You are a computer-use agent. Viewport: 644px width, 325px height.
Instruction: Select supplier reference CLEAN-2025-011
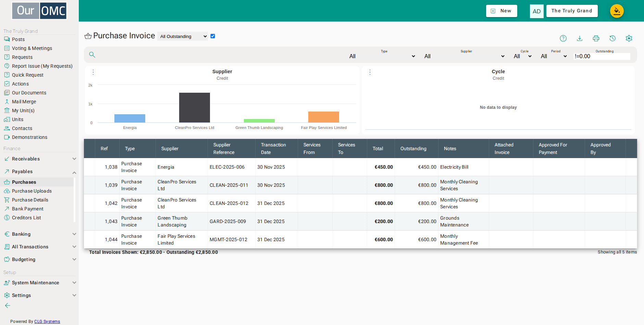pos(229,185)
